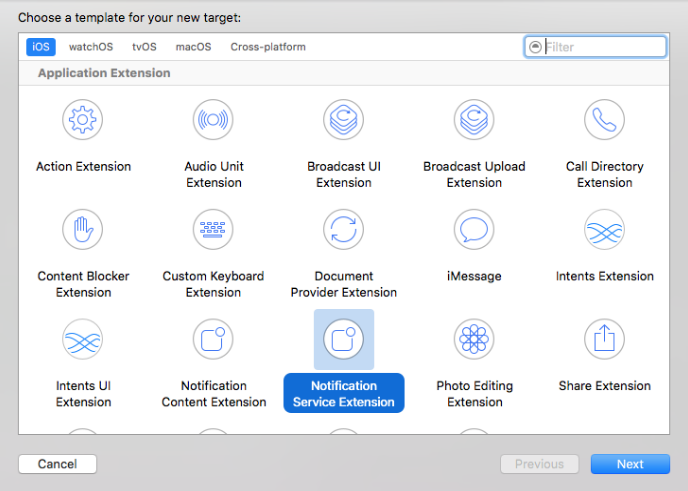
Task: Select the Photo Editing Extension flower icon
Action: pyautogui.click(x=474, y=340)
